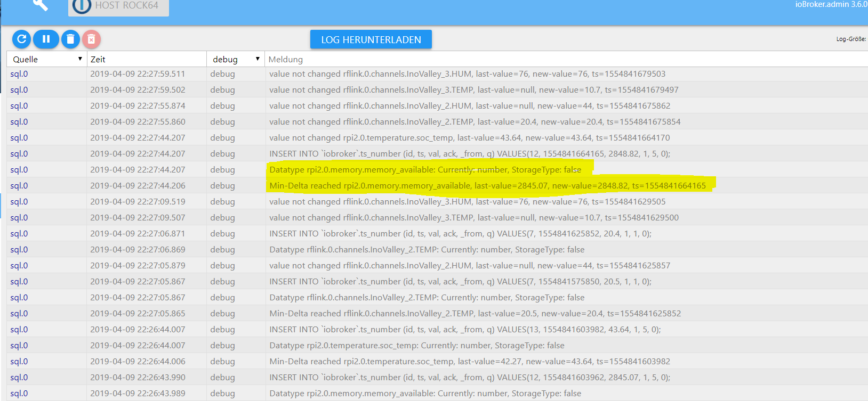Select timestamp 2019-04-09 22:27:44.206
868x401 pixels.
(138, 186)
